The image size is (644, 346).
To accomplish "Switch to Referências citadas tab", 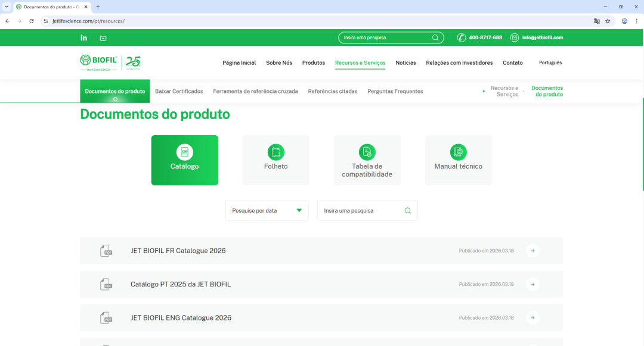I will click(x=333, y=92).
